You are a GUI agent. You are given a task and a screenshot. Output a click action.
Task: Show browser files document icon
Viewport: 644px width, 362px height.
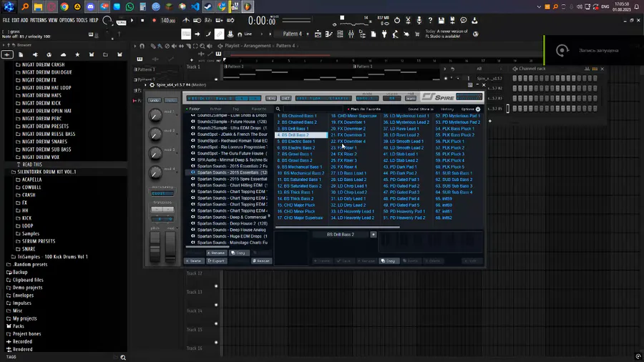[x=21, y=54]
